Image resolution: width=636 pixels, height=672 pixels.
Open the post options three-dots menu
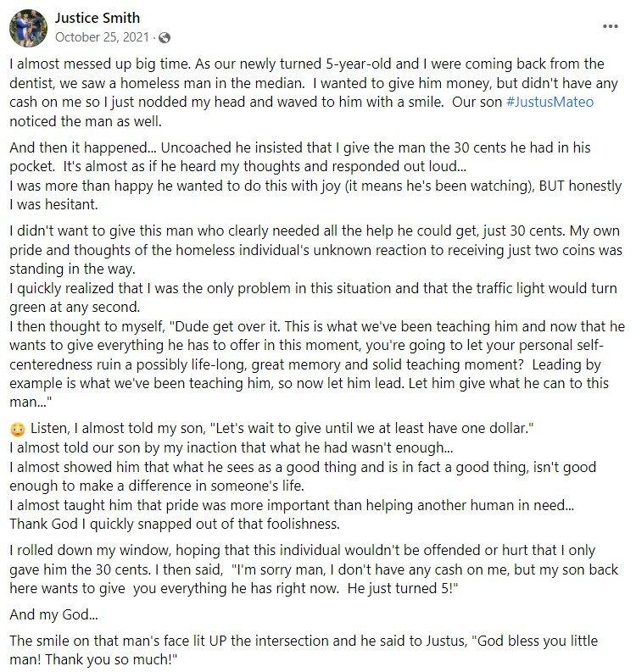click(x=610, y=26)
